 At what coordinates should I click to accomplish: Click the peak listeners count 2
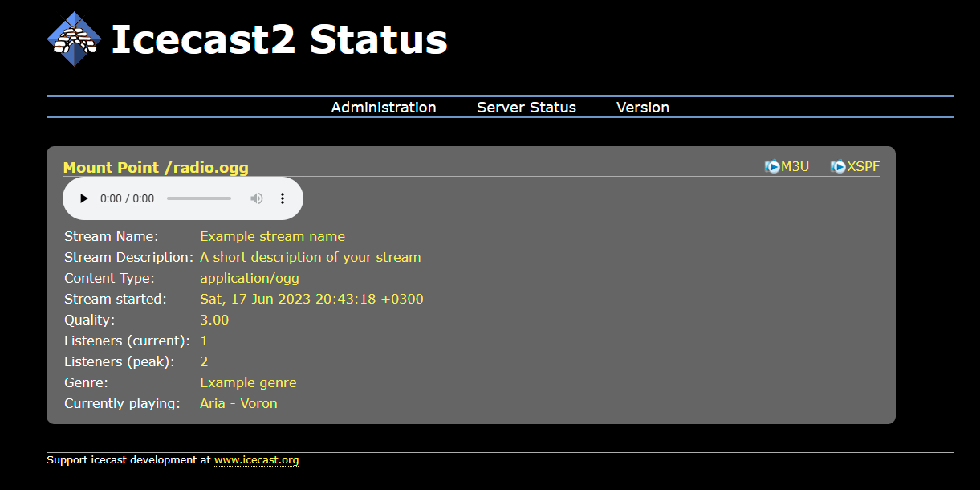coord(204,361)
